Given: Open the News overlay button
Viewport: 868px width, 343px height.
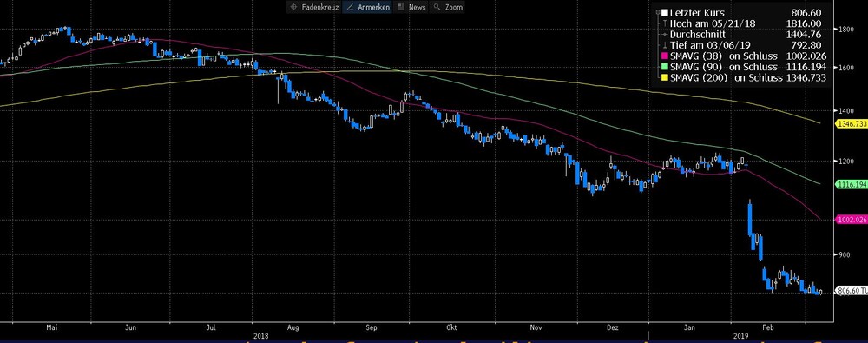Looking at the screenshot, I should tap(411, 7).
